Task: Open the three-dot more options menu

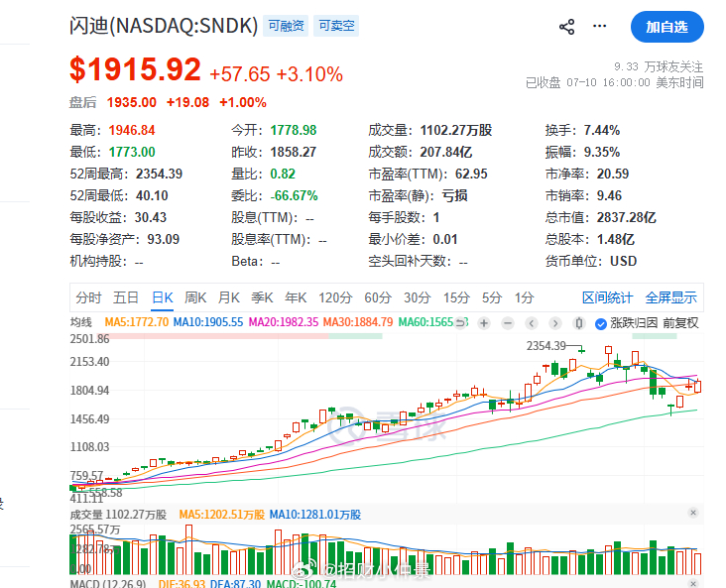Action: 600,26
